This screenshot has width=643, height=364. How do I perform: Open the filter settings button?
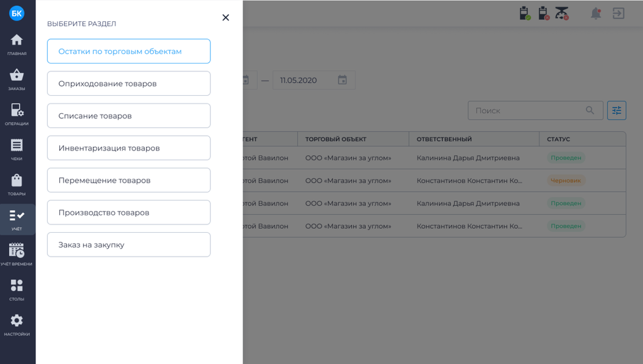(x=617, y=111)
